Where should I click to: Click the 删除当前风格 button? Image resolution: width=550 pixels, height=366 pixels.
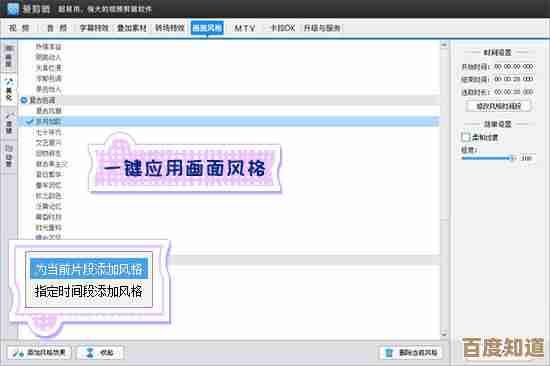411,353
